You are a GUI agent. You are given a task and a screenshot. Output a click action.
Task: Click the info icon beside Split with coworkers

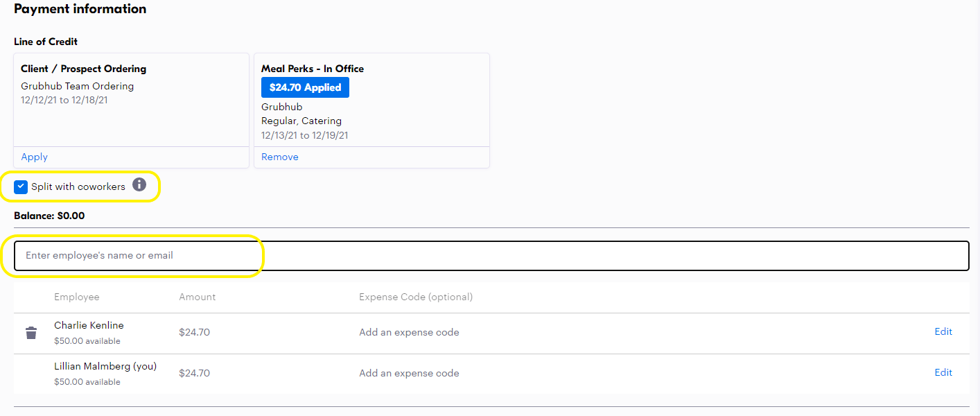click(x=139, y=184)
